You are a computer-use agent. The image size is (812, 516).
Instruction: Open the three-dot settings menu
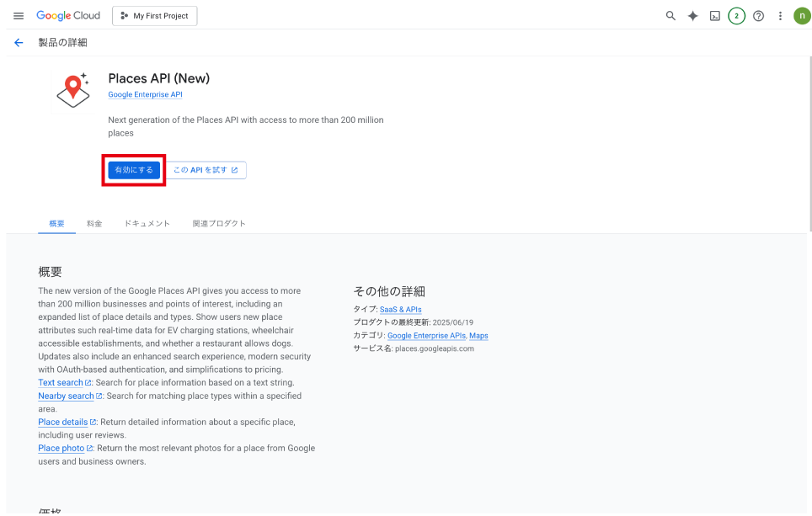tap(780, 16)
